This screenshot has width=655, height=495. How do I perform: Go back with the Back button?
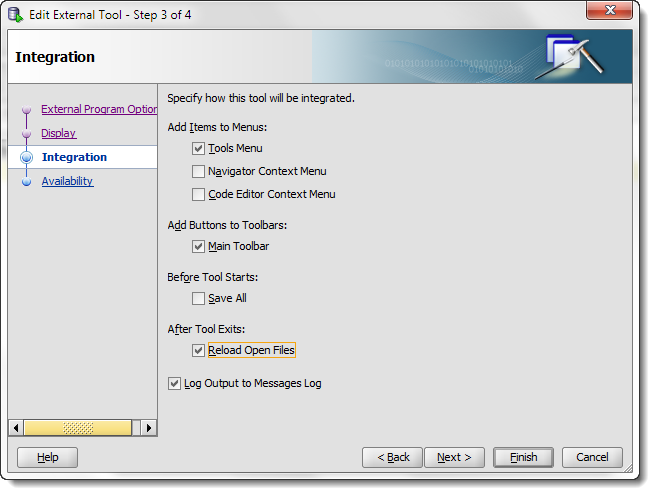pos(393,457)
